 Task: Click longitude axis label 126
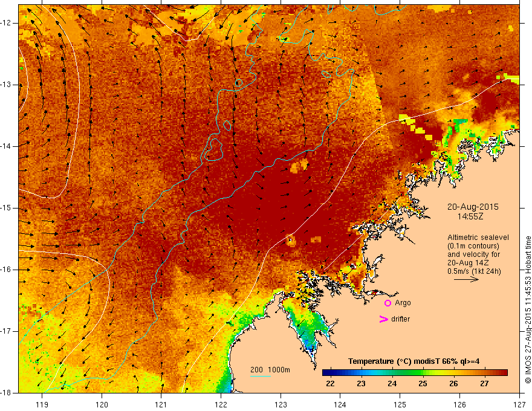459,404
